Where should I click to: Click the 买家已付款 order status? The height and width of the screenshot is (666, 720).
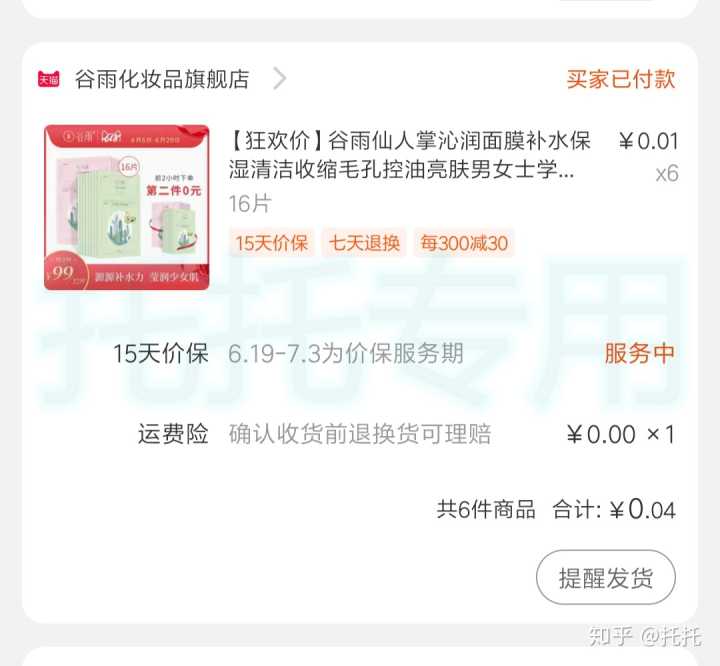[x=620, y=79]
